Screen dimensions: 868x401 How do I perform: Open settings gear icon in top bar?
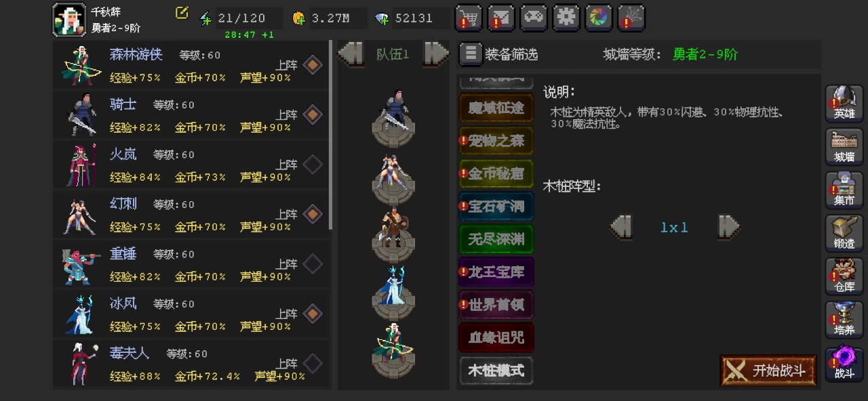[x=566, y=18]
